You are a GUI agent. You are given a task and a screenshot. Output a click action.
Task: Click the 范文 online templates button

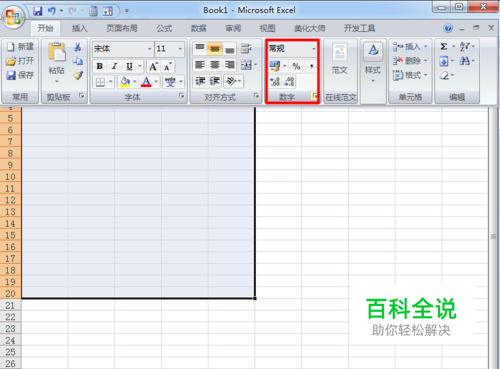[x=340, y=58]
